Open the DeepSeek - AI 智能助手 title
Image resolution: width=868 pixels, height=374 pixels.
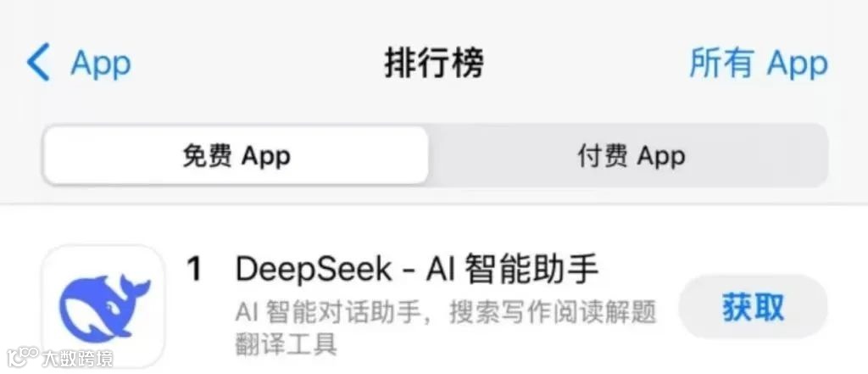coord(417,269)
